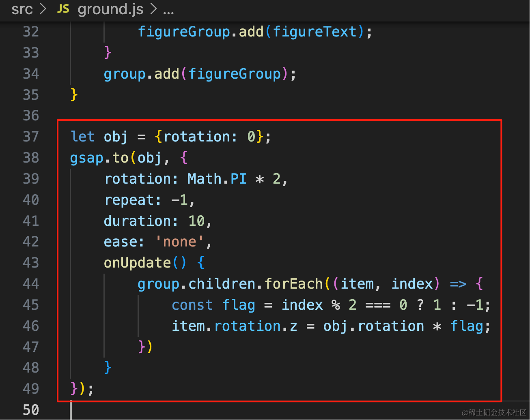
Task: Click the 'none' string on line 42
Action: click(180, 242)
